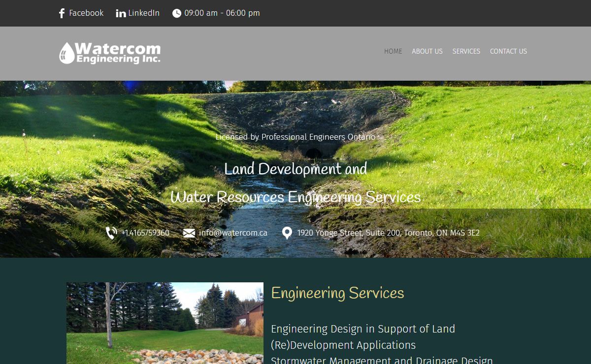The height and width of the screenshot is (364, 591).
Task: Click the LinkedIn 'in' icon
Action: [x=121, y=13]
